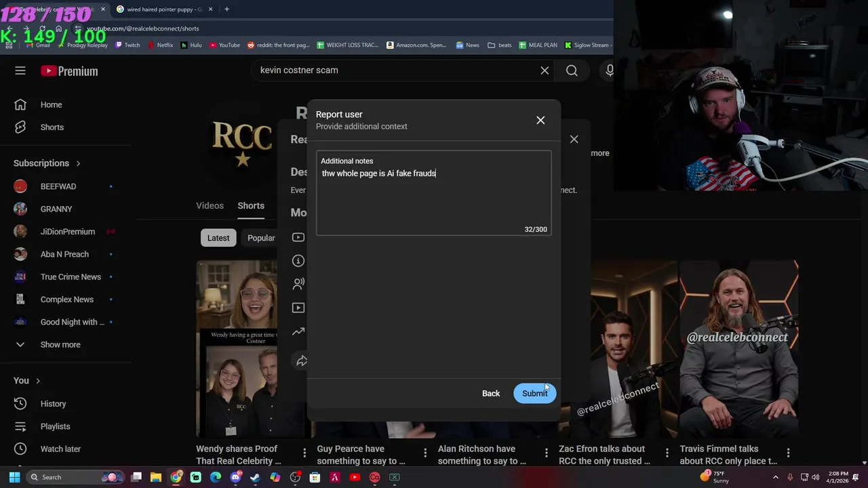This screenshot has height=488, width=868.
Task: Click into the Additional notes text box
Action: [x=433, y=194]
